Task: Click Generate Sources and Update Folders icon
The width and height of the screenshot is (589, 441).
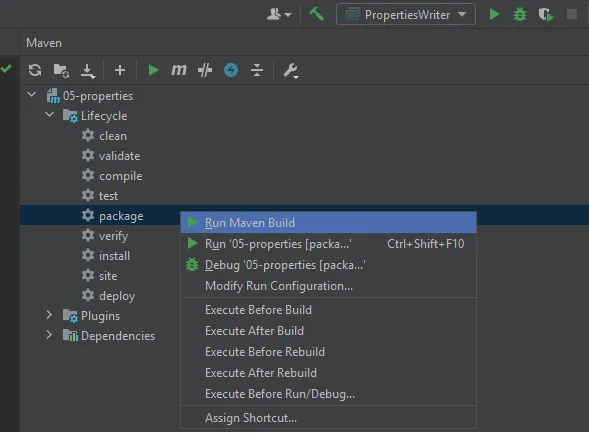Action: point(61,70)
